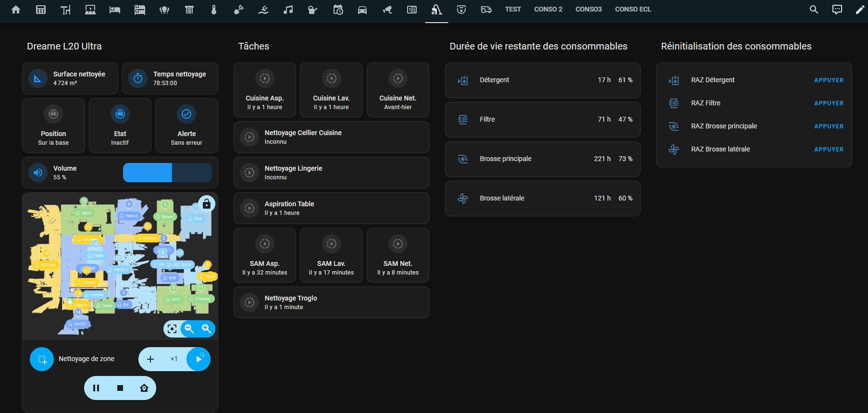Pause the vacuum
The image size is (868, 413).
click(96, 388)
